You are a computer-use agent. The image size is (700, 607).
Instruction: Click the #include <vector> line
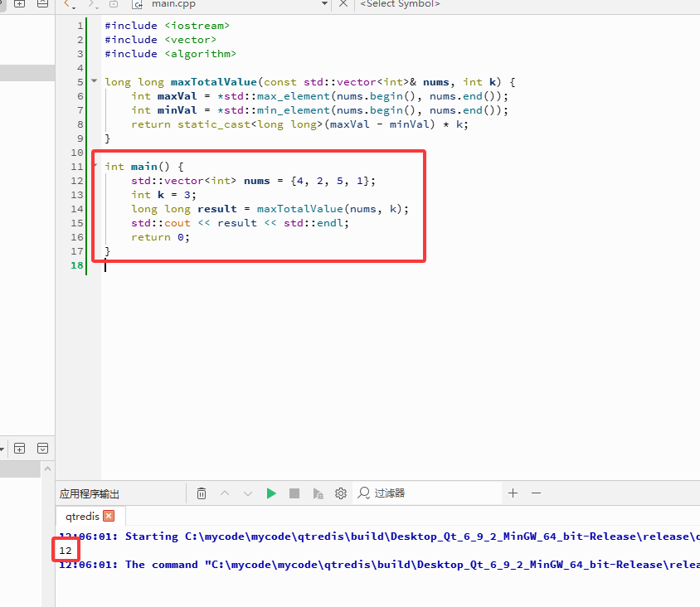point(160,40)
